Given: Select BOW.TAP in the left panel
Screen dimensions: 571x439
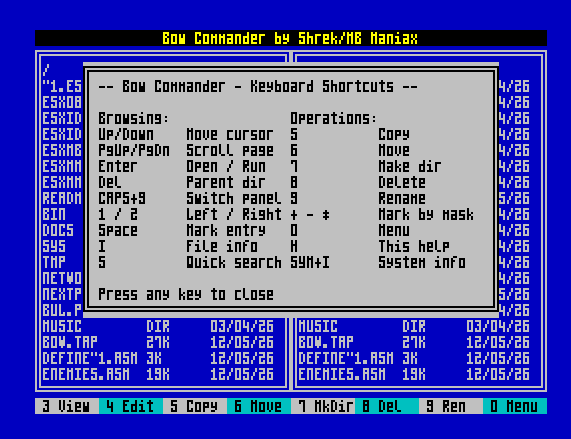Looking at the screenshot, I should (158, 342).
